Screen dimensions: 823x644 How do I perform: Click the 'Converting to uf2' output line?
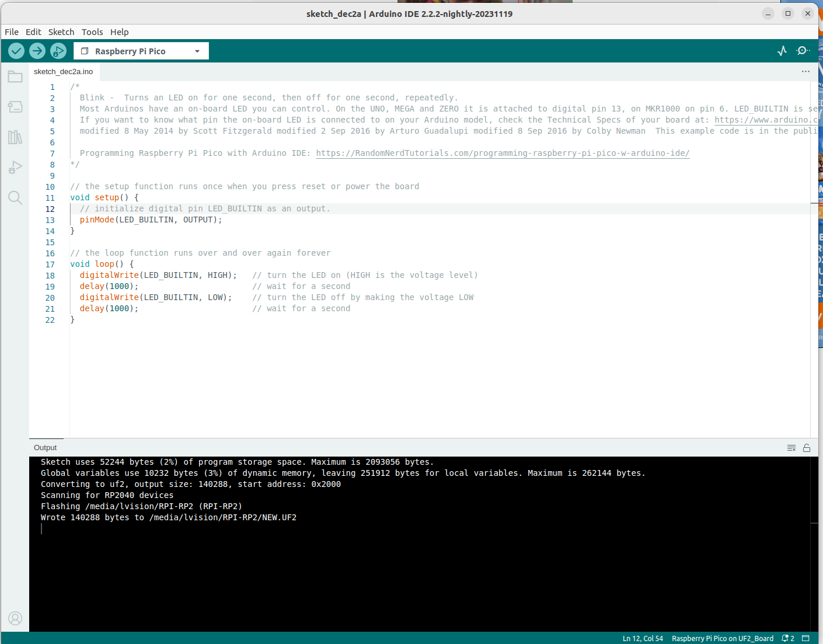click(191, 485)
